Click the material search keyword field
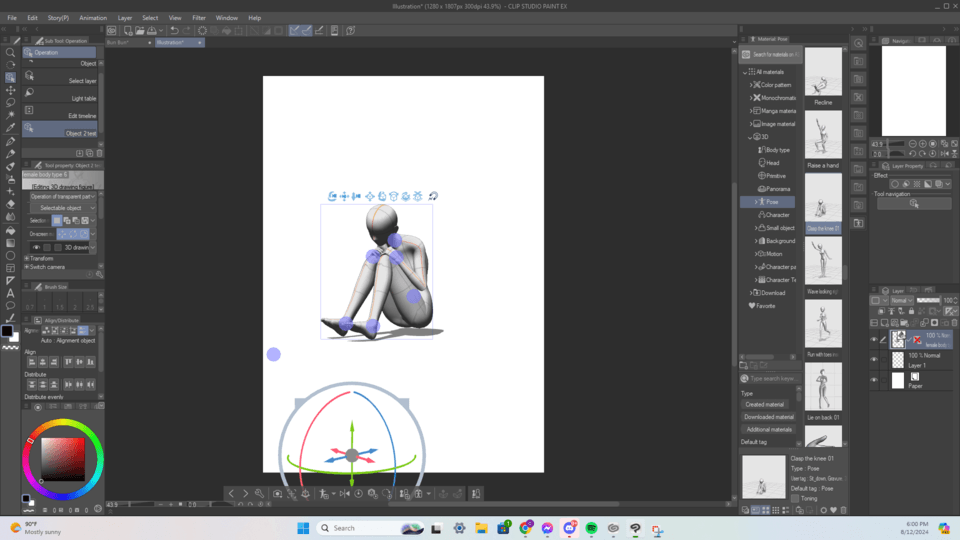Screen dimensions: 960x540 click(x=771, y=378)
